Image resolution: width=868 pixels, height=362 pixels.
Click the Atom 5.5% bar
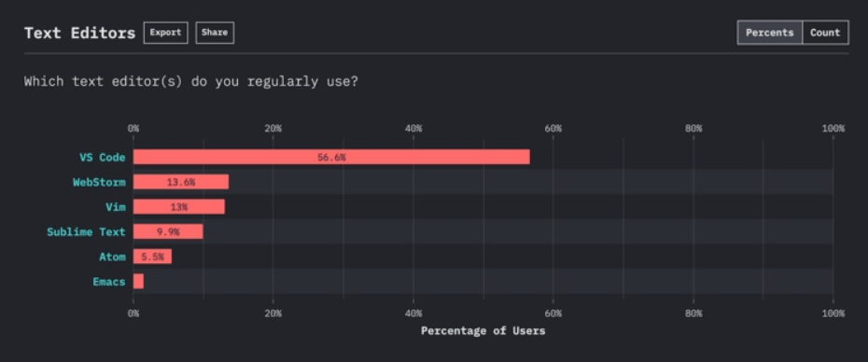(153, 257)
